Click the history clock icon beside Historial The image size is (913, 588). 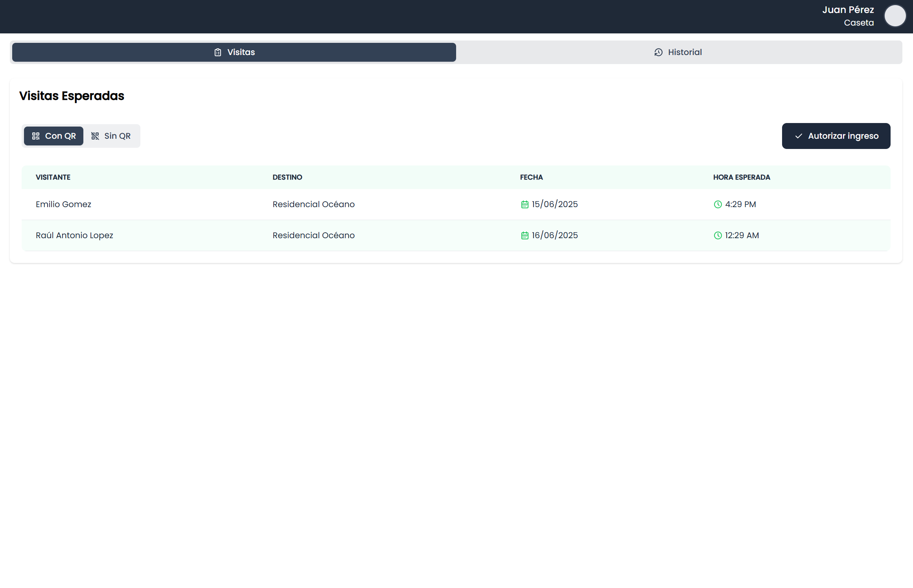[x=658, y=52]
